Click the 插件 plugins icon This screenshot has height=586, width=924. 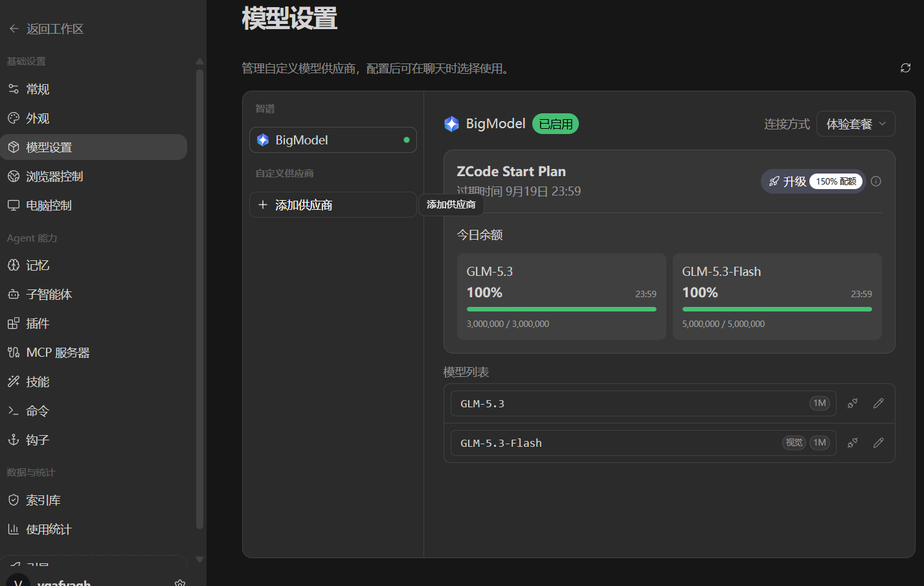click(x=14, y=323)
